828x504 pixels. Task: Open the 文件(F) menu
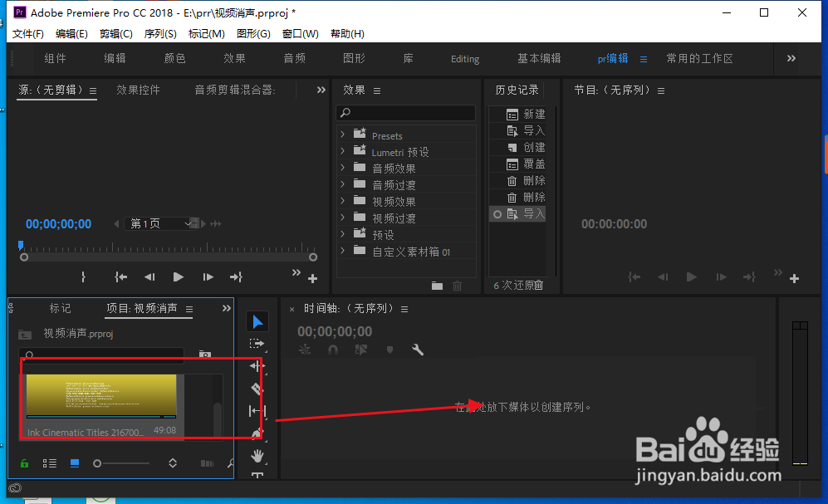[27, 33]
